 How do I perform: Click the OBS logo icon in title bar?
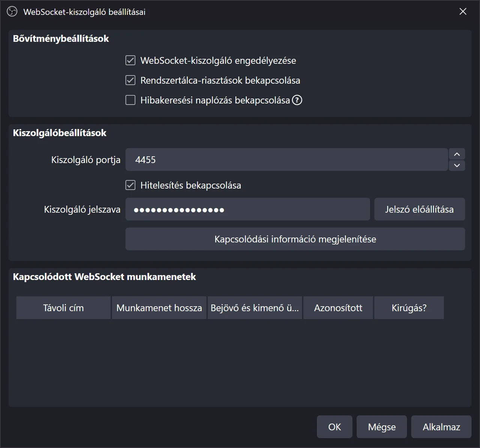[x=12, y=12]
